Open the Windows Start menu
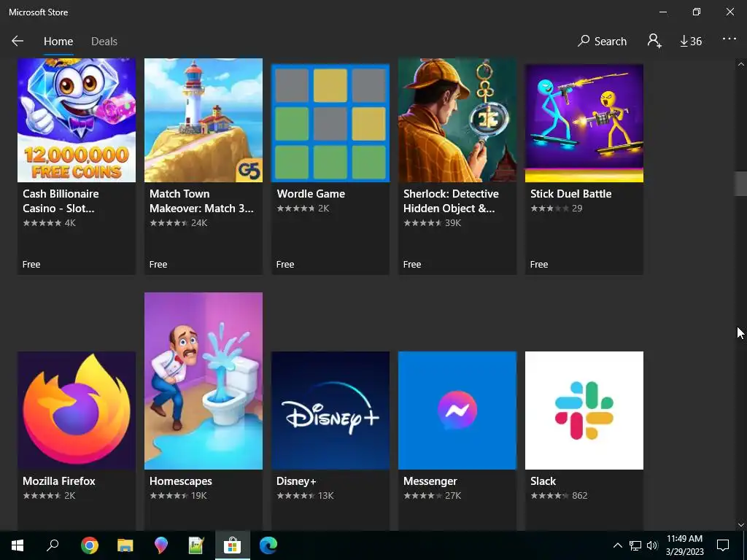This screenshot has height=560, width=747. [18, 545]
